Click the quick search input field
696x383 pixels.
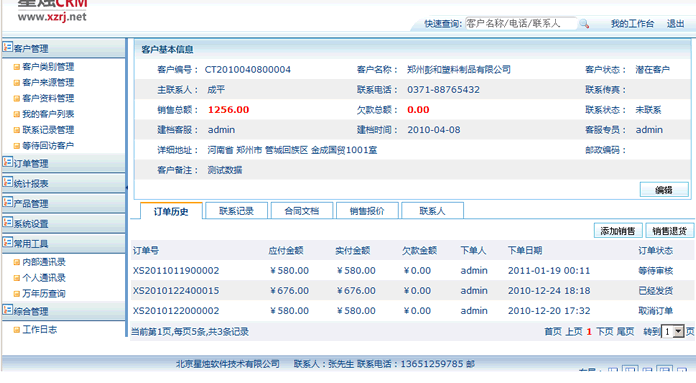[x=521, y=24]
